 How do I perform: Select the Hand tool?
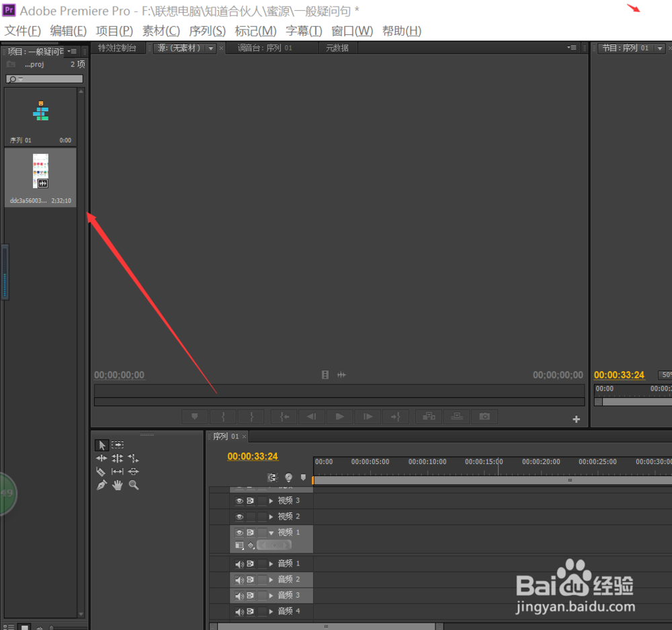118,485
